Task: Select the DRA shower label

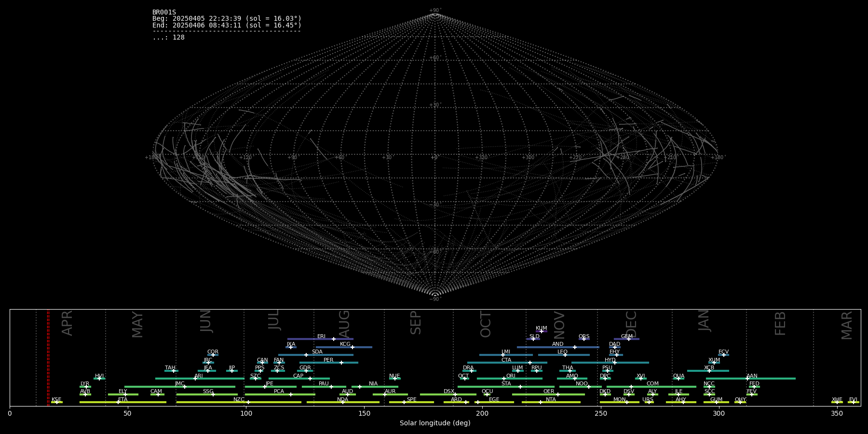Action: (468, 368)
